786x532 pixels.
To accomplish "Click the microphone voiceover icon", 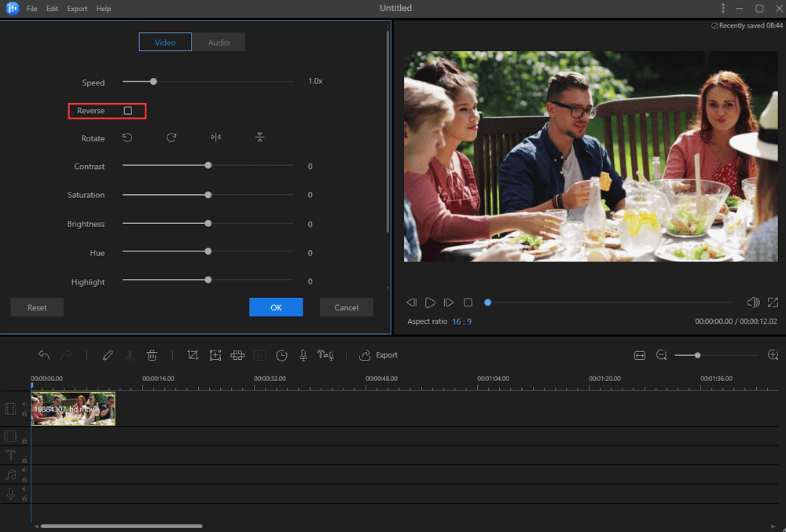I will (x=303, y=355).
